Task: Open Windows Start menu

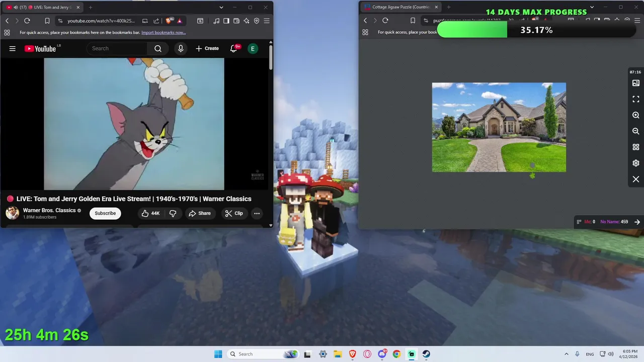Action: [218, 354]
